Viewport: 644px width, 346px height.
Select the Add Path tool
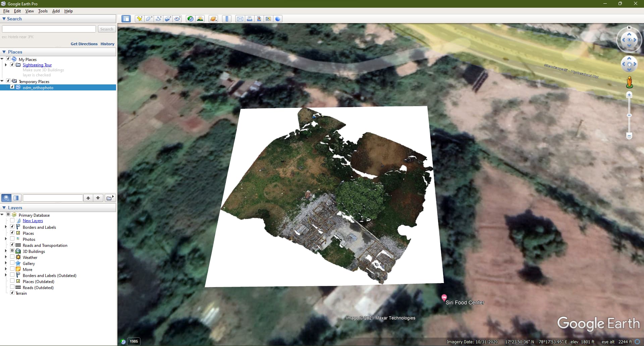[159, 19]
